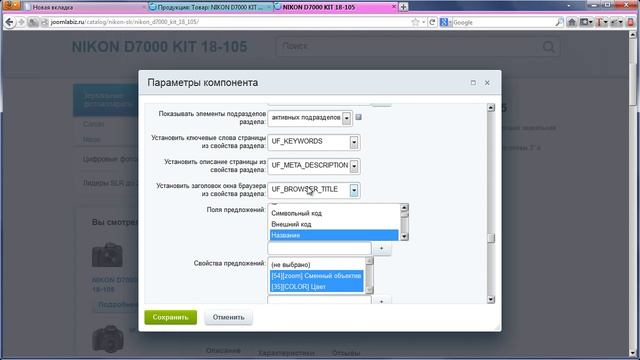Image resolution: width=640 pixels, height=360 pixels.
Task: Open the UF_BROWSER_TITLE dropdown
Action: coord(354,190)
